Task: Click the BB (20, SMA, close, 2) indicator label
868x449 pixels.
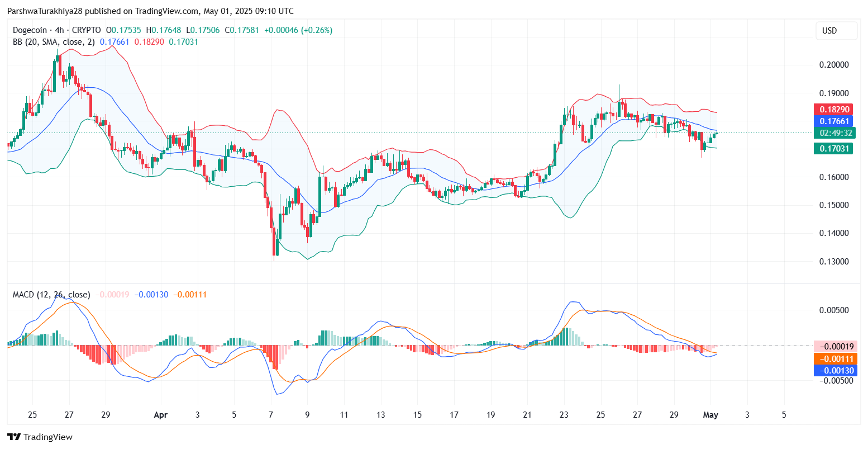Action: point(54,42)
